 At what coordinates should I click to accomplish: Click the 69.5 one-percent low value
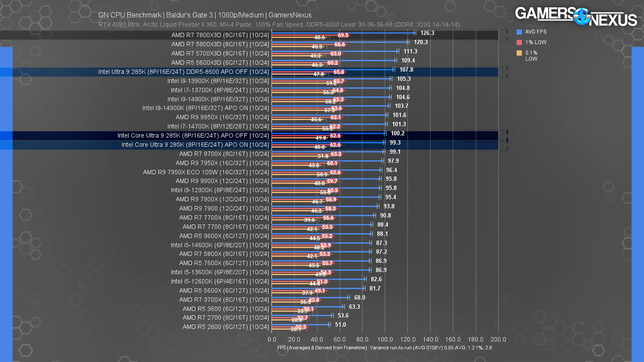(x=343, y=35)
